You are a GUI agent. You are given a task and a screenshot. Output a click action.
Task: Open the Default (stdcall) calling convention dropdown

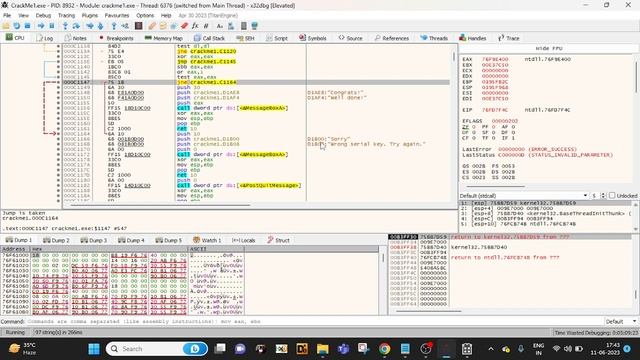tap(524, 196)
